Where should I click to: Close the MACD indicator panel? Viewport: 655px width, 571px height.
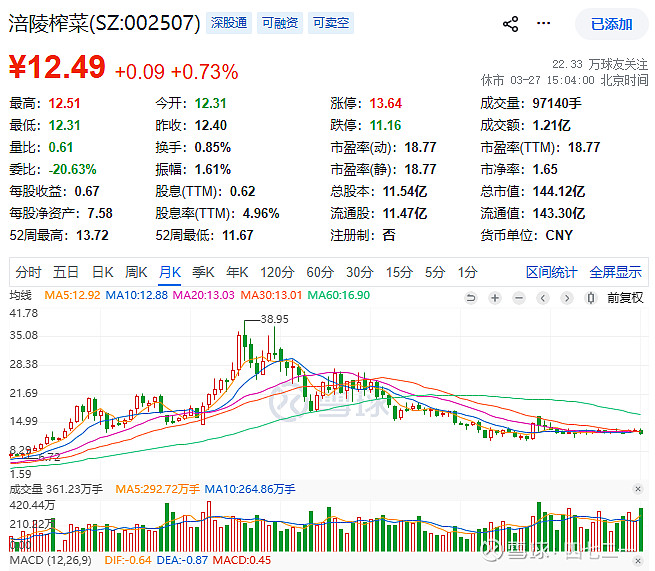click(637, 560)
